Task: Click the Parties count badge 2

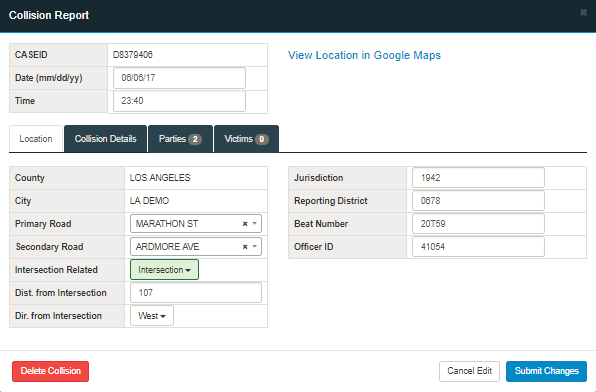Action: [195, 139]
